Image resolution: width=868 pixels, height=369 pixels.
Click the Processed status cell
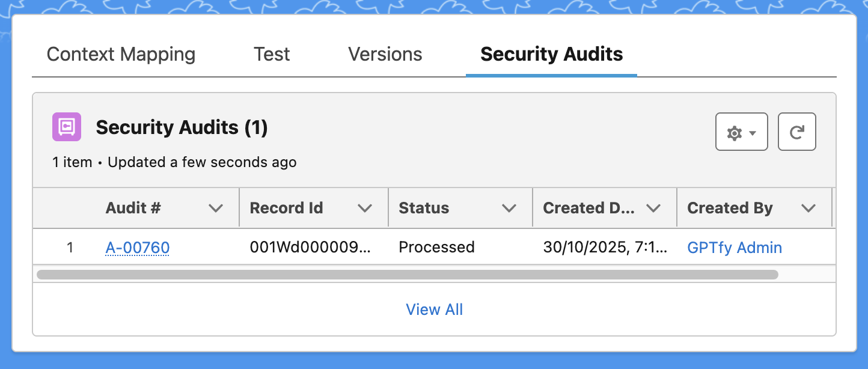436,248
